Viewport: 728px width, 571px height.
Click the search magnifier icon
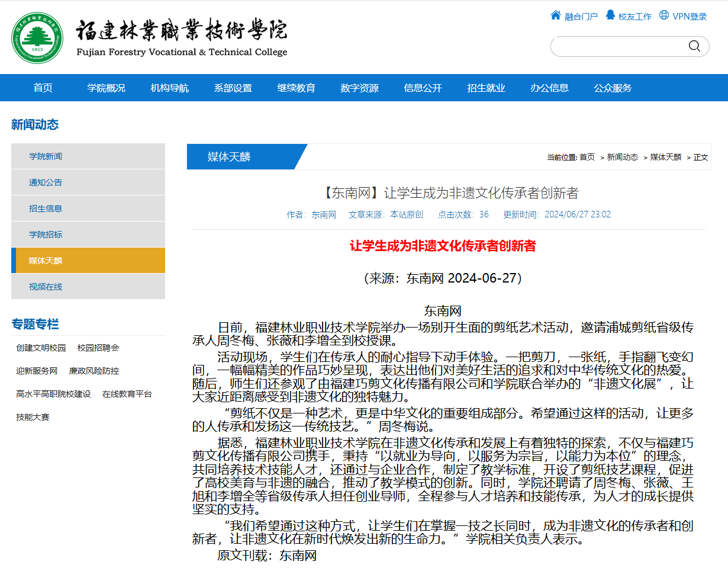pos(694,46)
